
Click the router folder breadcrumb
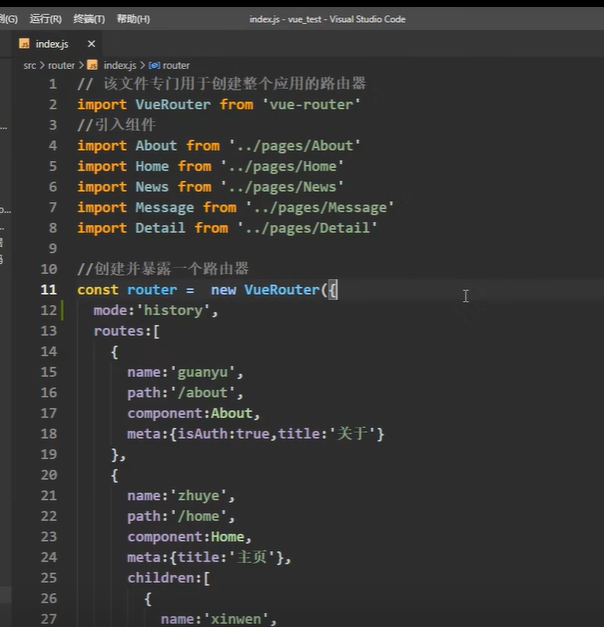pos(61,65)
